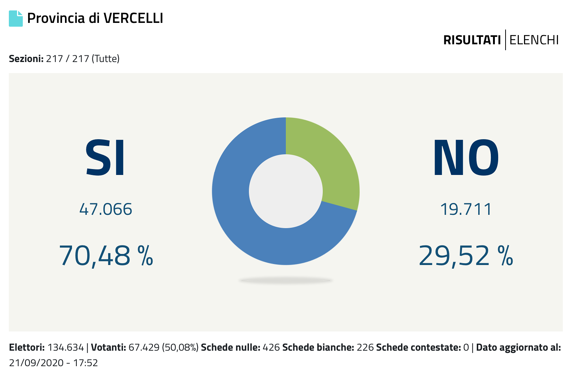Click the Schede contestate value

tap(466, 347)
